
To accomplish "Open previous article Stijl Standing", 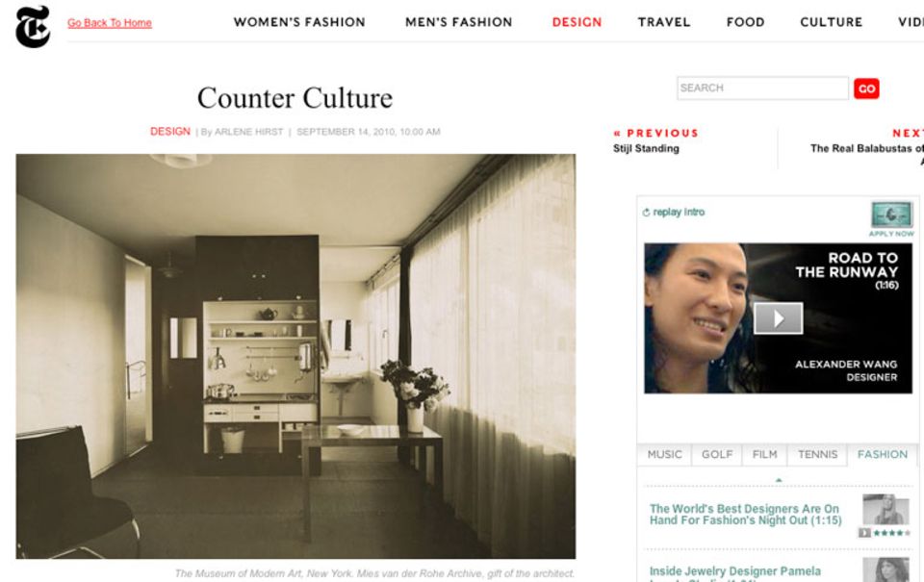I will [646, 148].
